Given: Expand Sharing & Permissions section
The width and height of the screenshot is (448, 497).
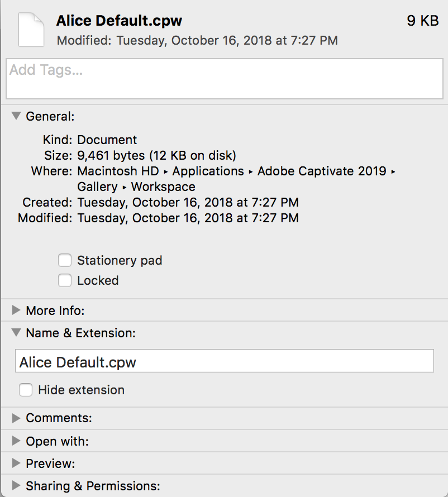Looking at the screenshot, I should click(16, 486).
